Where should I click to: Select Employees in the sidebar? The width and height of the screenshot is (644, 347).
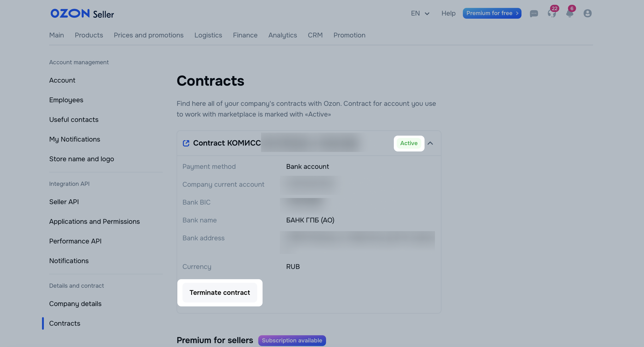coord(66,100)
